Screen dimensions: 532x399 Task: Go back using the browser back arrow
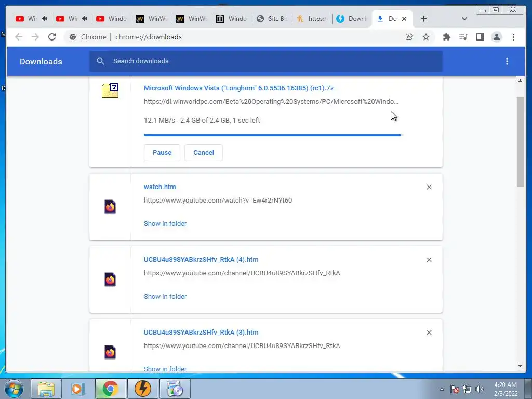coord(19,37)
